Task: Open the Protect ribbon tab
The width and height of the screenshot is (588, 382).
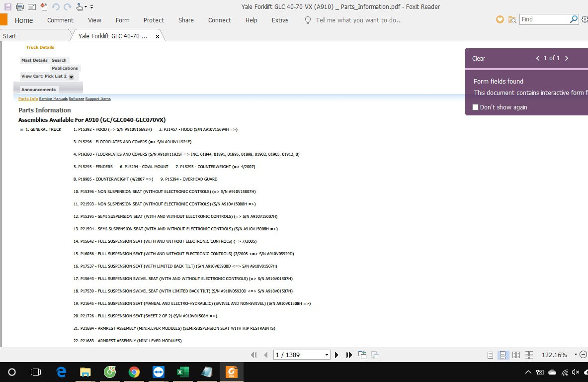Action: (x=154, y=20)
